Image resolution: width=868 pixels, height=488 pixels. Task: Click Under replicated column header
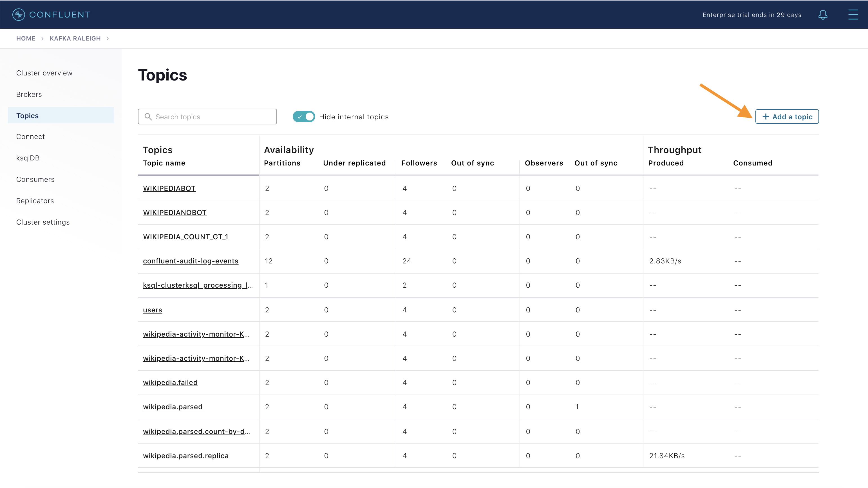[x=354, y=163]
